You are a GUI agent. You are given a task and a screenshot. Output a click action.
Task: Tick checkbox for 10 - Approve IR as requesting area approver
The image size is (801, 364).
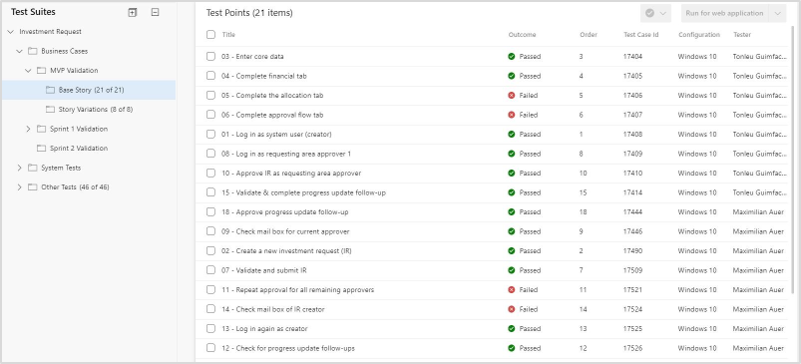[210, 173]
